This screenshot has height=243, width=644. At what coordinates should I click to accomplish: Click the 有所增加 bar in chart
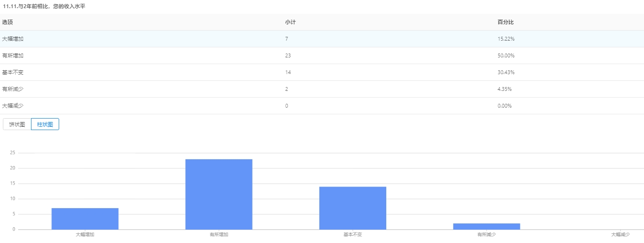point(219,194)
